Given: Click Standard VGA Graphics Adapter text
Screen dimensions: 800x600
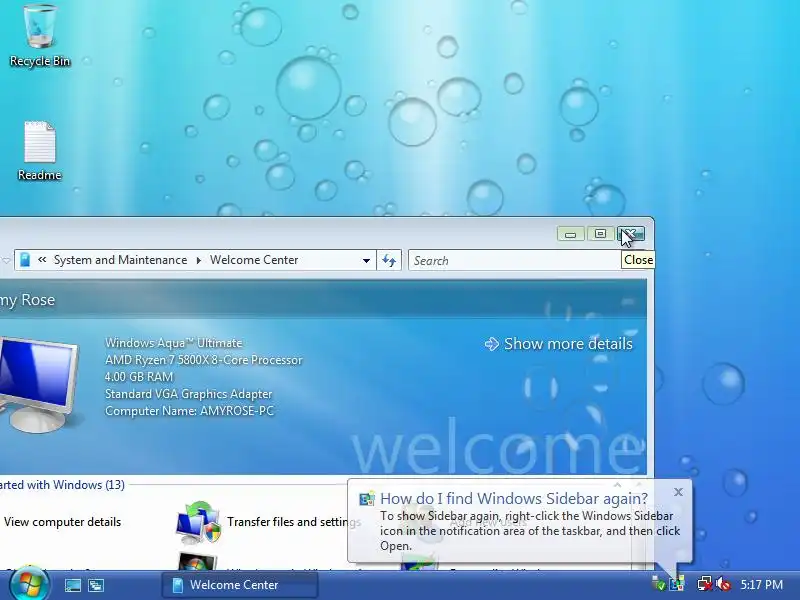Looking at the screenshot, I should (x=189, y=394).
